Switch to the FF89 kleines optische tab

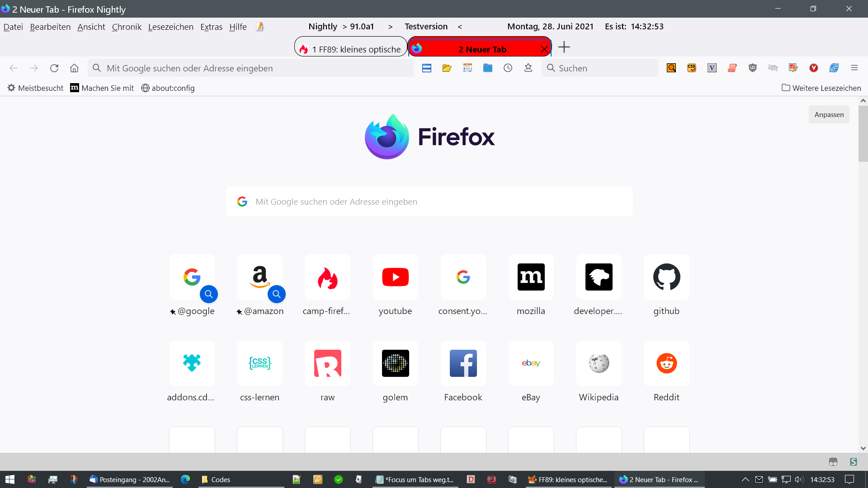coord(351,49)
